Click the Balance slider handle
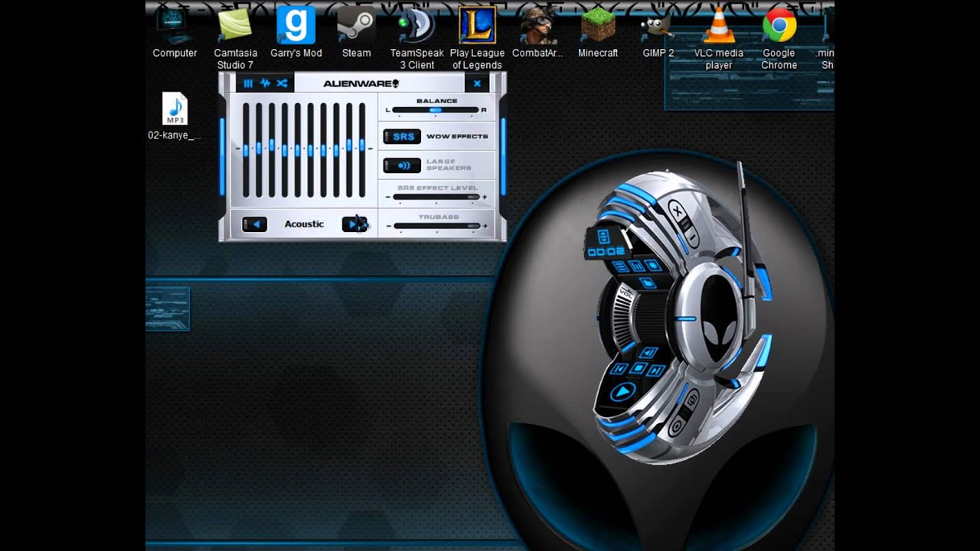This screenshot has width=980, height=551. 435,110
